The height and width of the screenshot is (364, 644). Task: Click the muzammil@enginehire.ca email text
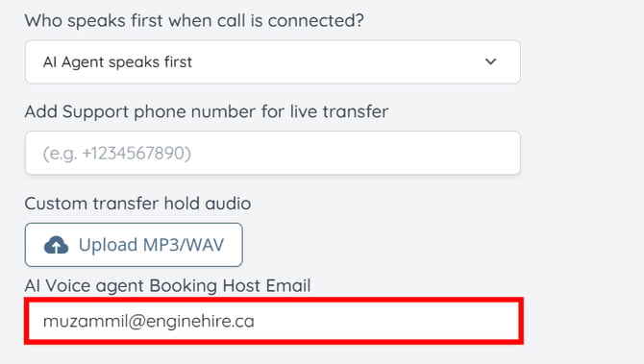pyautogui.click(x=149, y=321)
